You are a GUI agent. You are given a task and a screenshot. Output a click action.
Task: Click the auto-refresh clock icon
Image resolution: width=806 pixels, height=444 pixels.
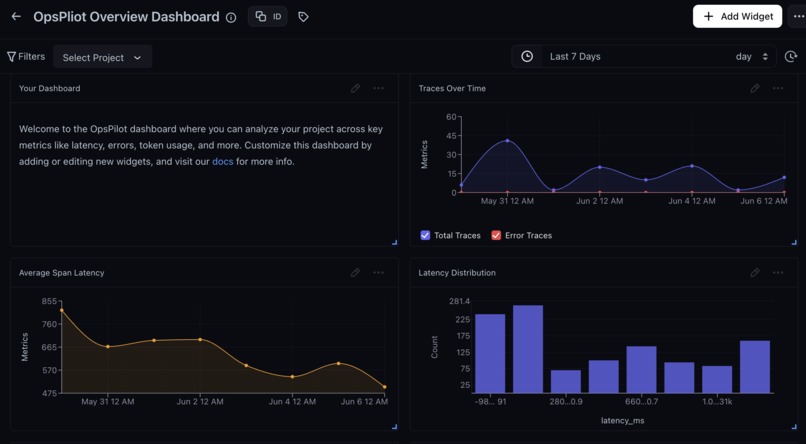click(791, 57)
